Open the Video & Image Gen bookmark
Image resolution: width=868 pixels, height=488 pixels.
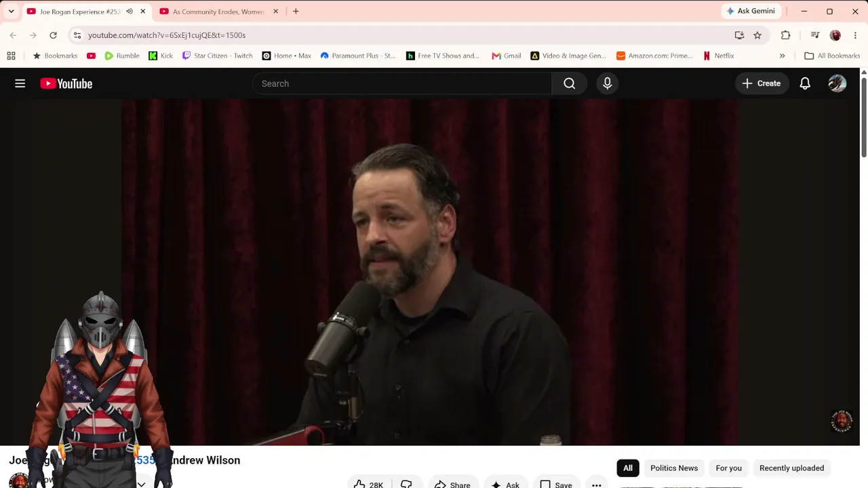[x=568, y=56]
